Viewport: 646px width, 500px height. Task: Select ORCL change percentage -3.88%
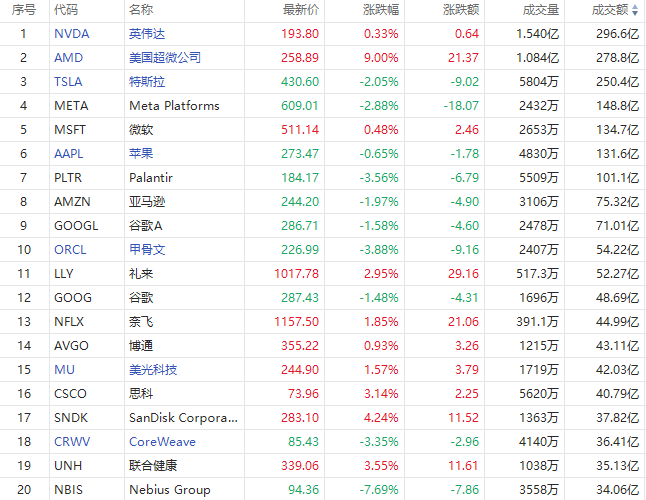click(379, 250)
